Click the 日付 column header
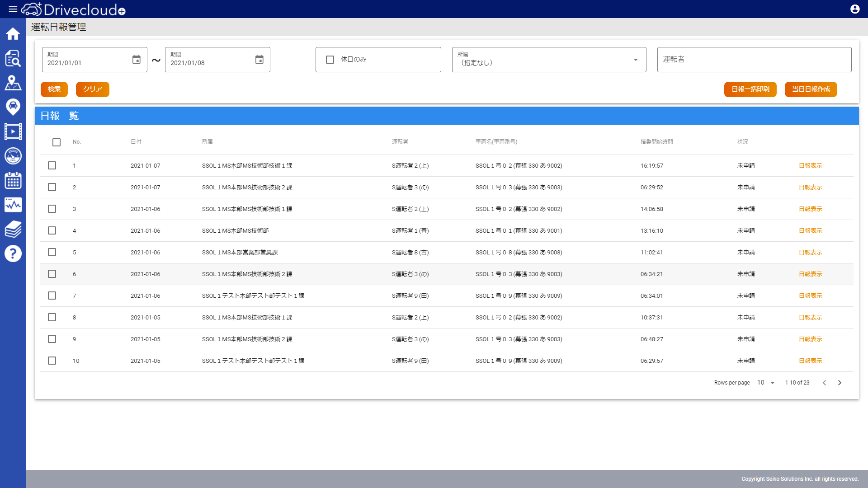Image resolution: width=868 pixels, height=488 pixels. (136, 142)
